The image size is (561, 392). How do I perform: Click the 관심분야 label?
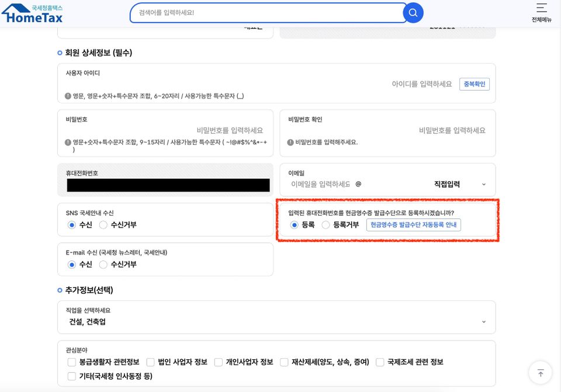point(77,350)
